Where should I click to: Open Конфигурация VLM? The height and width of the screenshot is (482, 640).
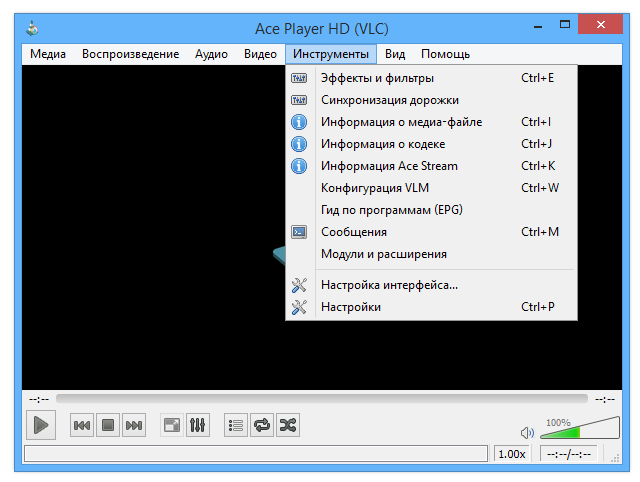click(x=431, y=188)
